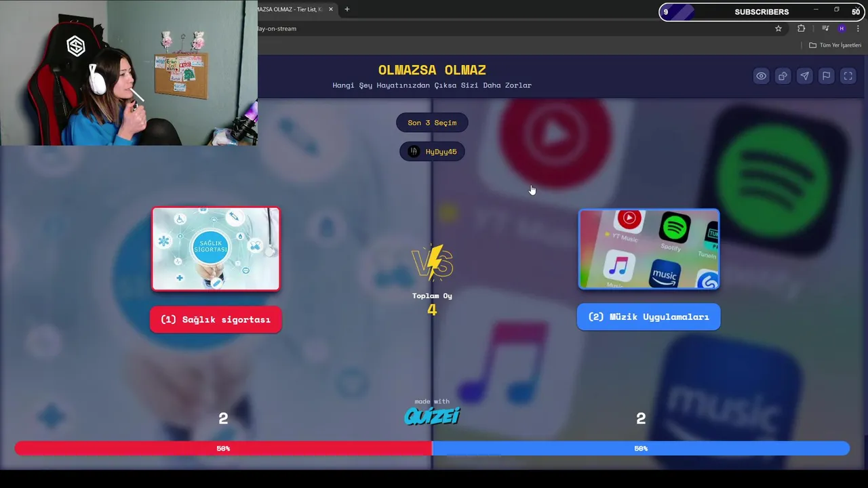
Task: Click the red 50% vote bar
Action: click(223, 448)
